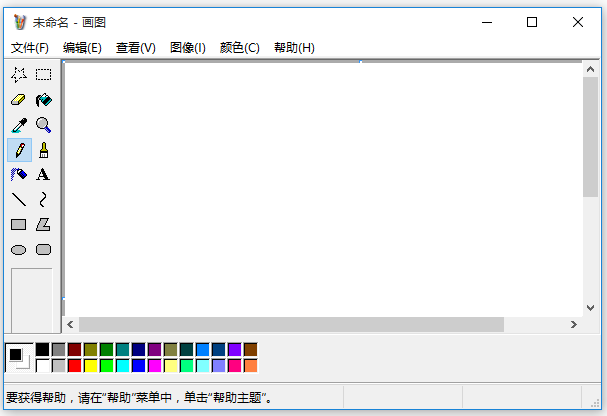Open the 颜色(C) menu
This screenshot has height=416, width=607.
(240, 48)
